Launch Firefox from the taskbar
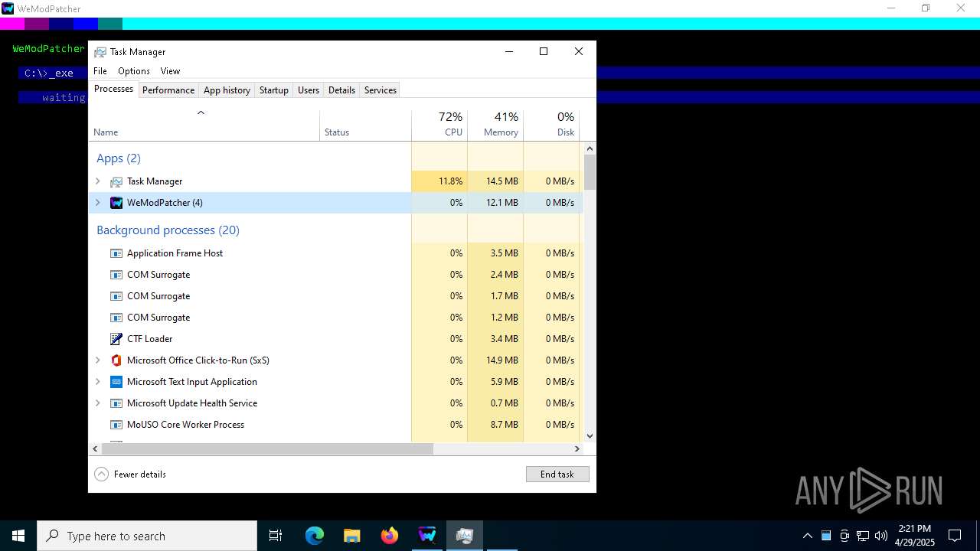Viewport: 980px width, 551px height. pos(390,536)
